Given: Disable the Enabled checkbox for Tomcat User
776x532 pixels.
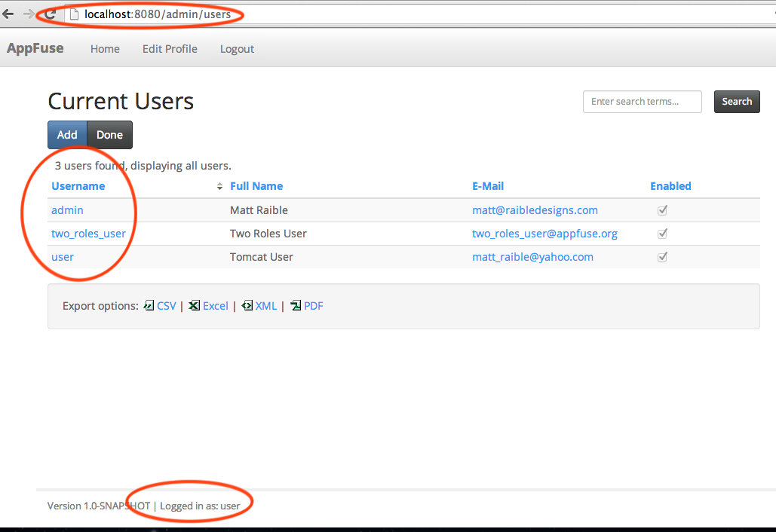Looking at the screenshot, I should click(x=662, y=257).
